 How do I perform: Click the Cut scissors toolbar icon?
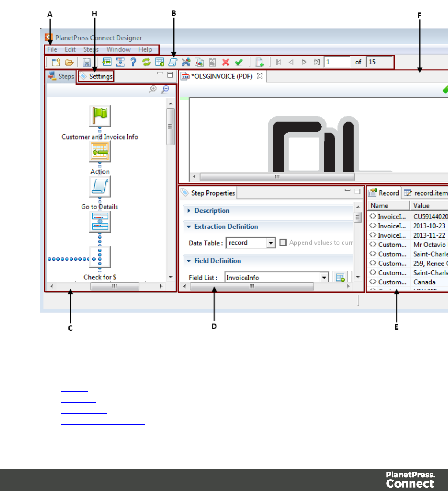[x=186, y=62]
